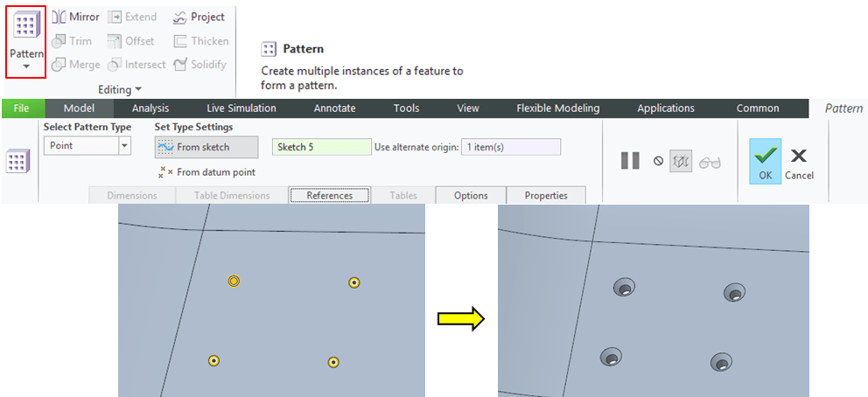Cancel the pattern with X icon
Viewport: 868px width, 397px height.
[798, 162]
